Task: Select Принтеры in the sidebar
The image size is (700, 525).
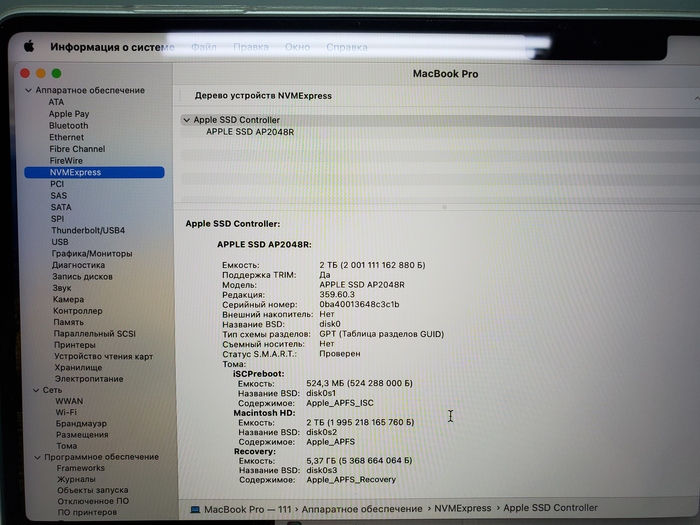Action: click(75, 345)
